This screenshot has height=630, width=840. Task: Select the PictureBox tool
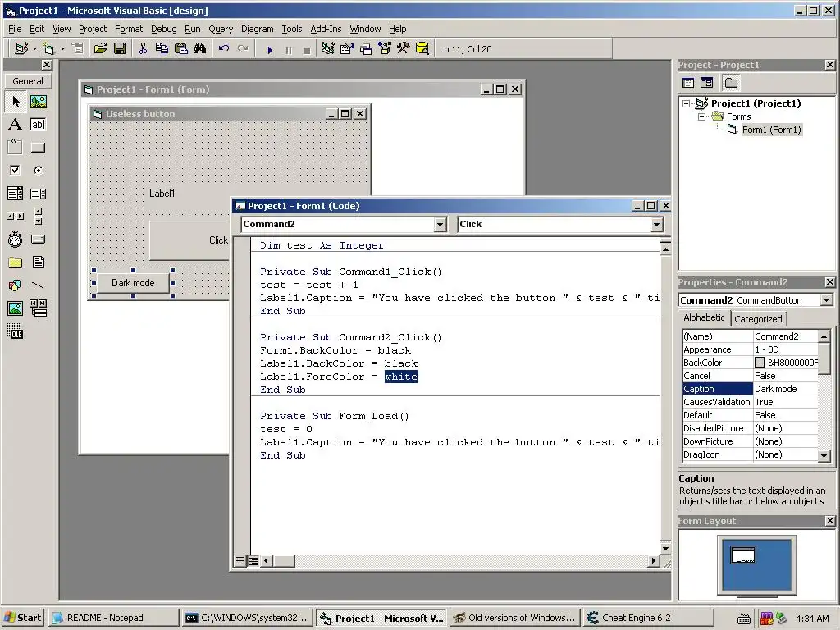[38, 101]
